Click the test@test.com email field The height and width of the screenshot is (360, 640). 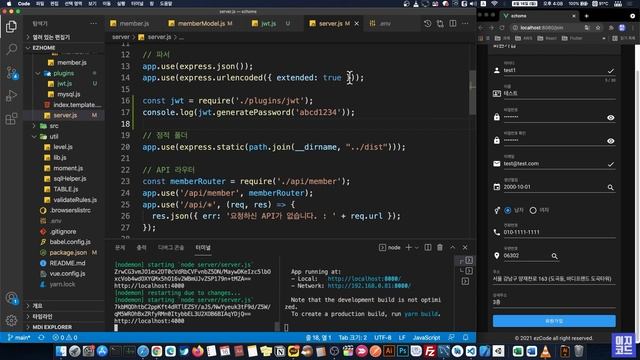(x=554, y=164)
